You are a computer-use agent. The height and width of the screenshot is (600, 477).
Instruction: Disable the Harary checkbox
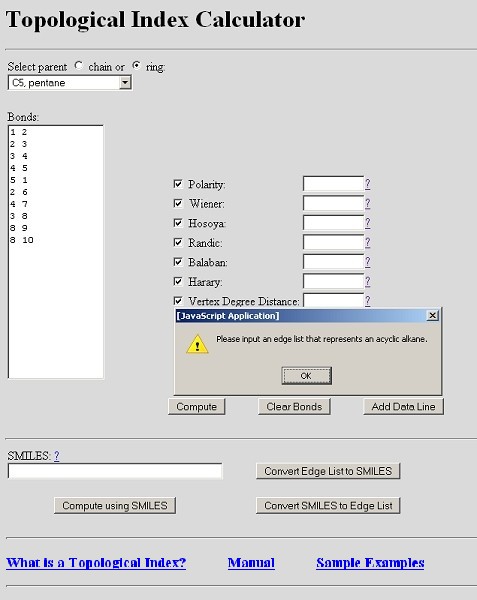coord(178,282)
